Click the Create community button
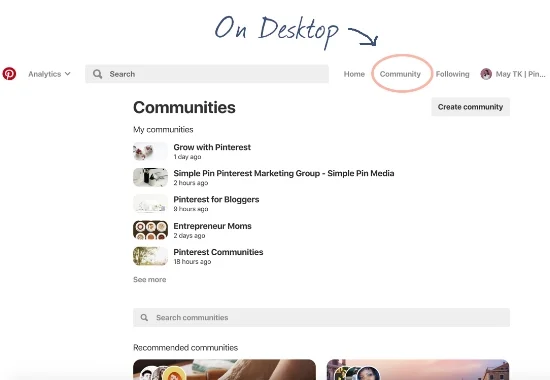This screenshot has width=550, height=380. 470,107
